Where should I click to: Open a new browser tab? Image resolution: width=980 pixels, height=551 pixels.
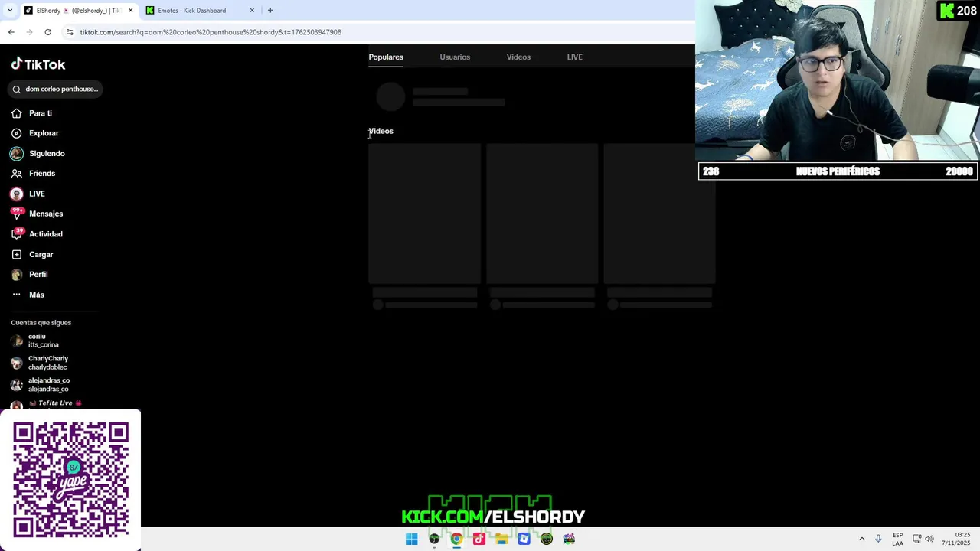tap(270, 10)
